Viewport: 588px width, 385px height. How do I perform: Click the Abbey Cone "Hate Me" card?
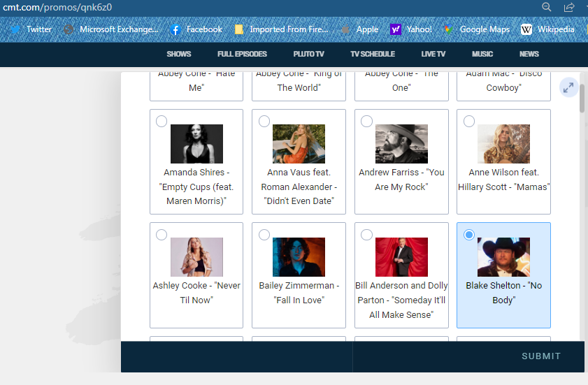point(196,86)
